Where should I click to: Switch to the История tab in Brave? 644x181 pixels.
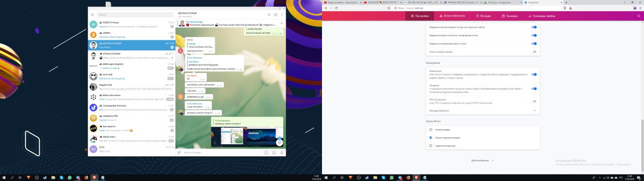[x=484, y=16]
